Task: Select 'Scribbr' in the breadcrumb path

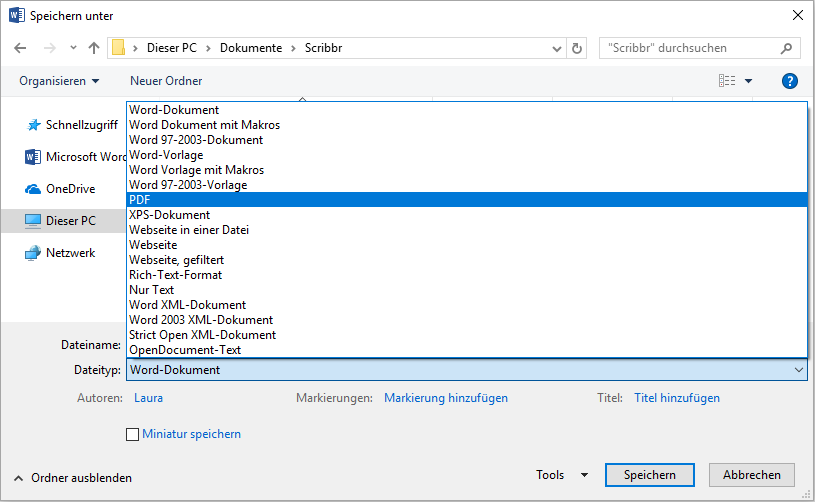Action: coord(323,48)
